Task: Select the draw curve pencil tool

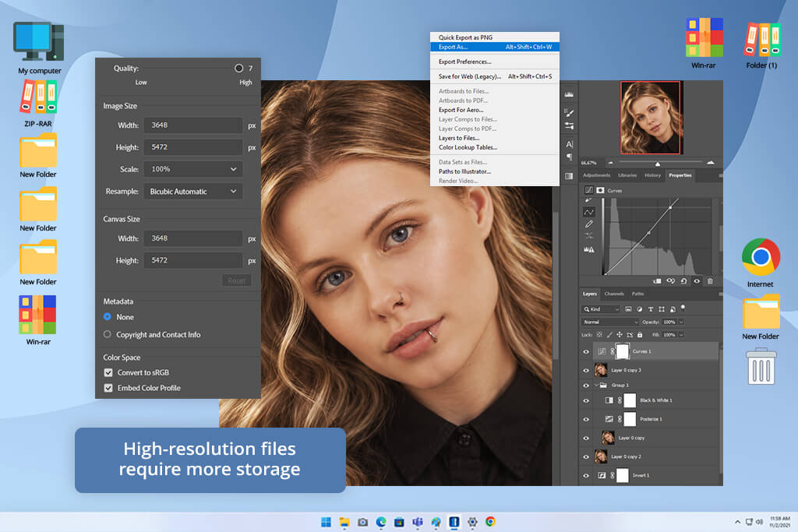Action: click(x=589, y=224)
